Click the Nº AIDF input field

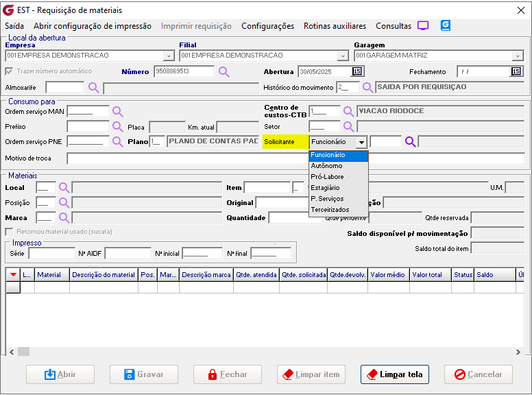pyautogui.click(x=128, y=254)
